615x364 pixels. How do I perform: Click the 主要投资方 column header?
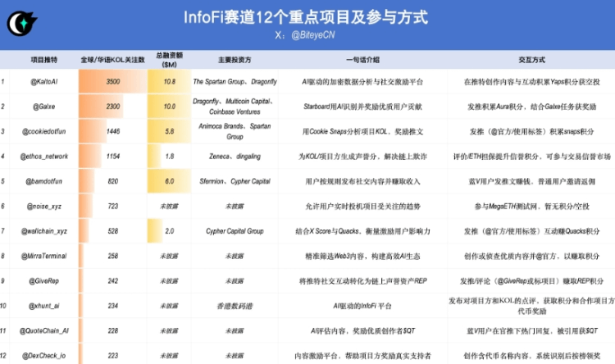[x=235, y=60]
